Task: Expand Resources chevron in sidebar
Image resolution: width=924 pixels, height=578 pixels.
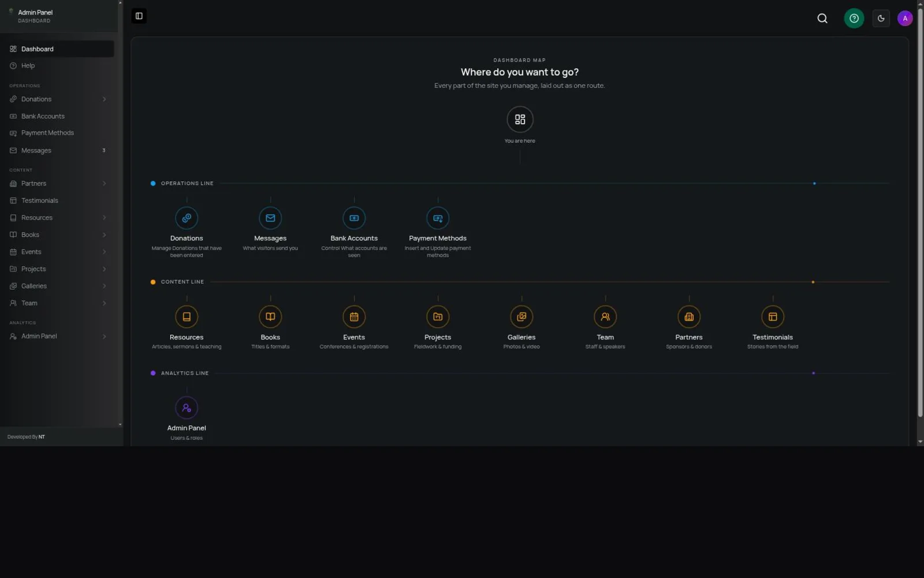Action: [x=104, y=218]
